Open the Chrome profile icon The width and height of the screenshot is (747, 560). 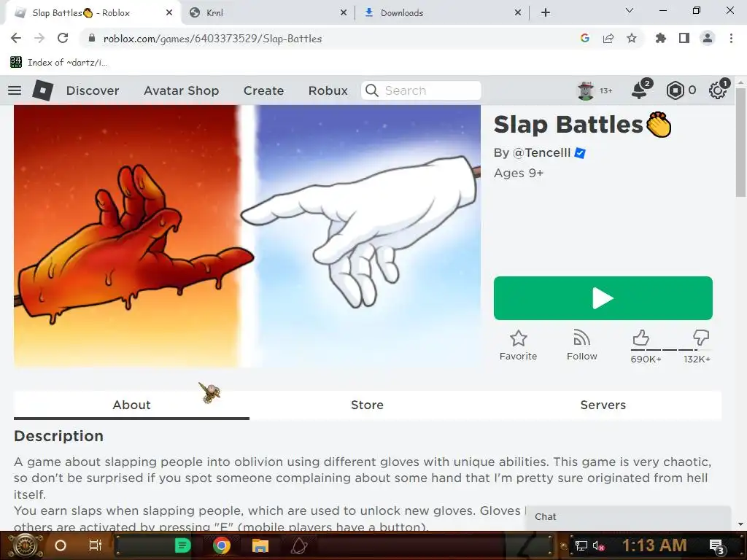(x=708, y=38)
